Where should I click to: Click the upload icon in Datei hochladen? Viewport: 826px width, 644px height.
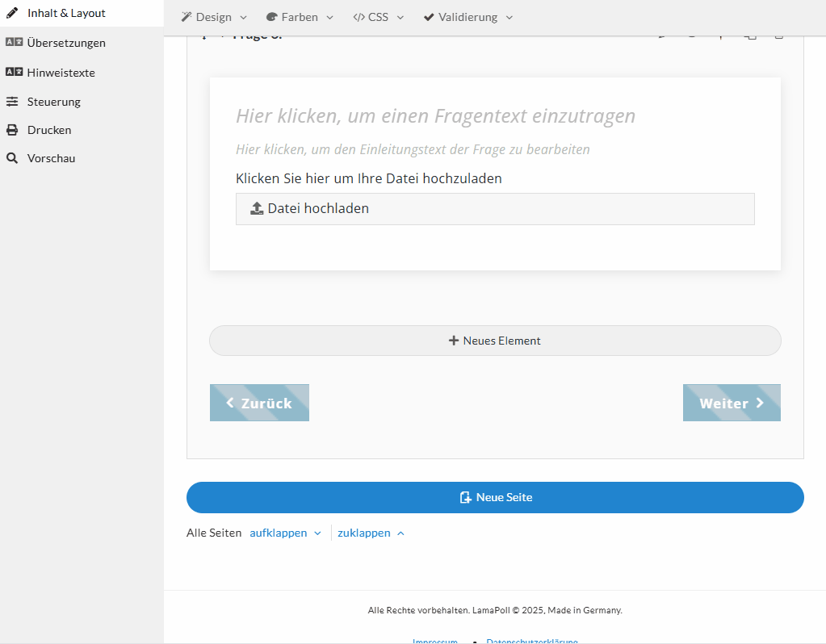click(257, 208)
